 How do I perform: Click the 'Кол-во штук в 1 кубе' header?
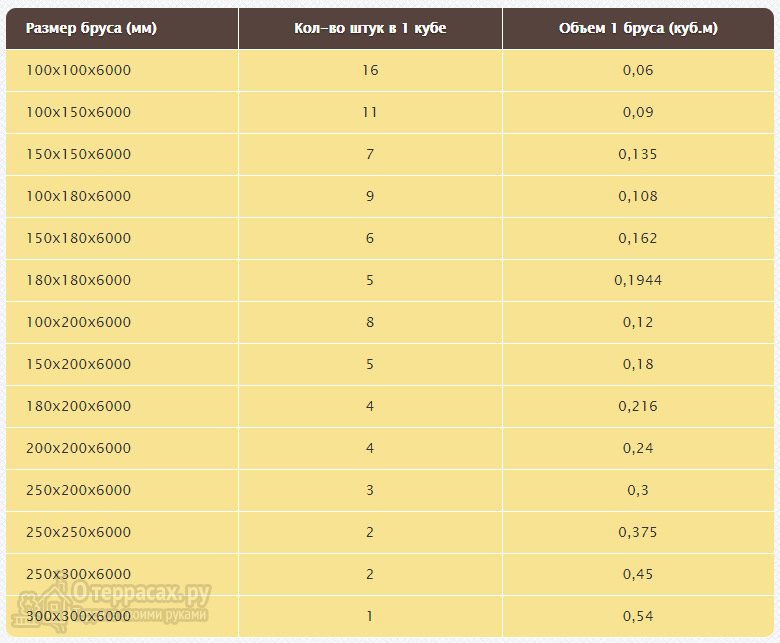pos(370,28)
